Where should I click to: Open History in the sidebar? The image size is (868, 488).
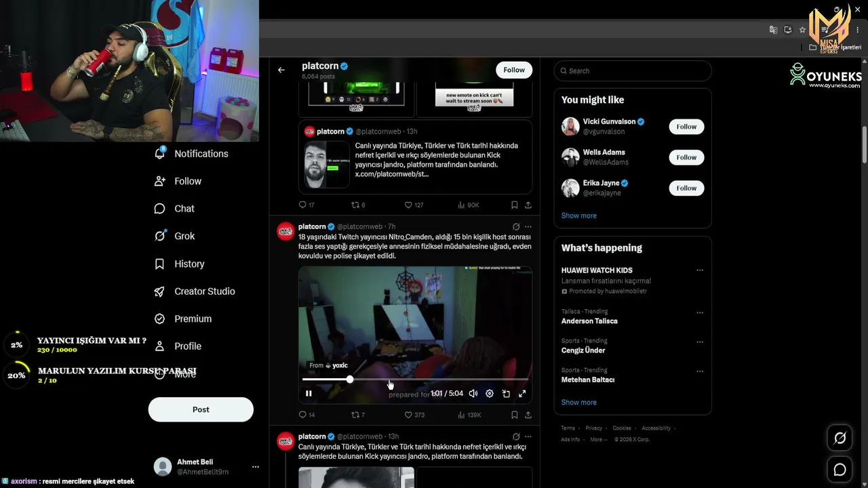[x=180, y=264]
